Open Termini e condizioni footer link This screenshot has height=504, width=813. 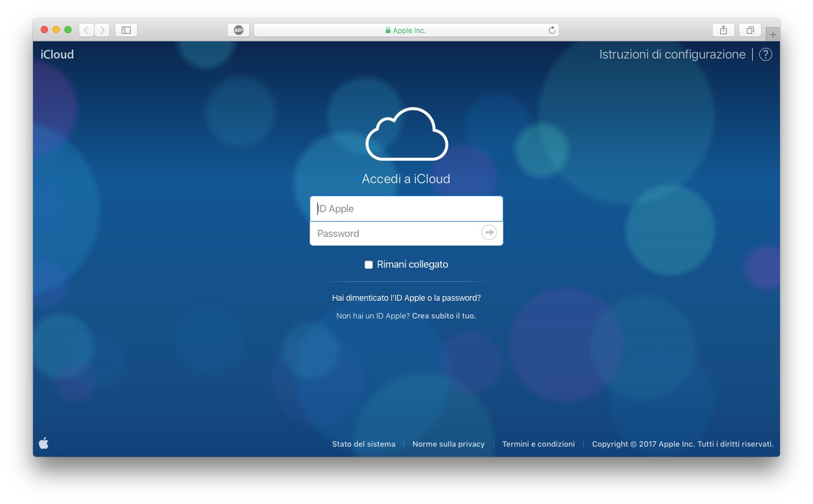(538, 444)
